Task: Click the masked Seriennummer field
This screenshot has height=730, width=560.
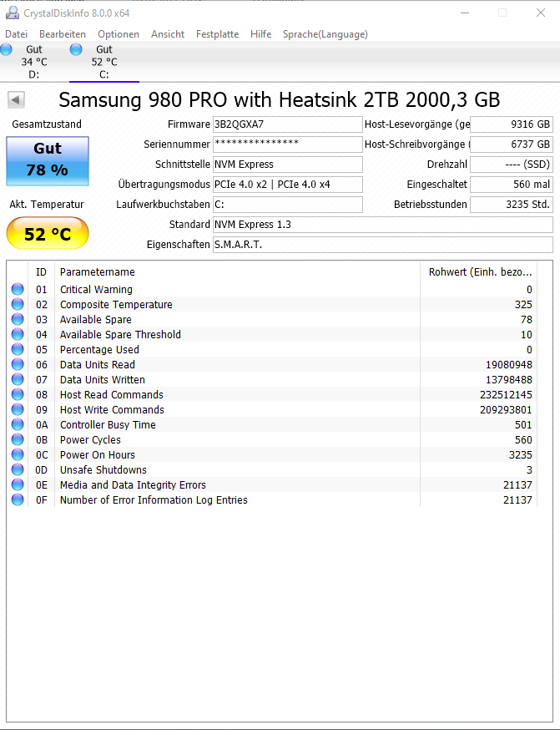Action: pos(287,144)
